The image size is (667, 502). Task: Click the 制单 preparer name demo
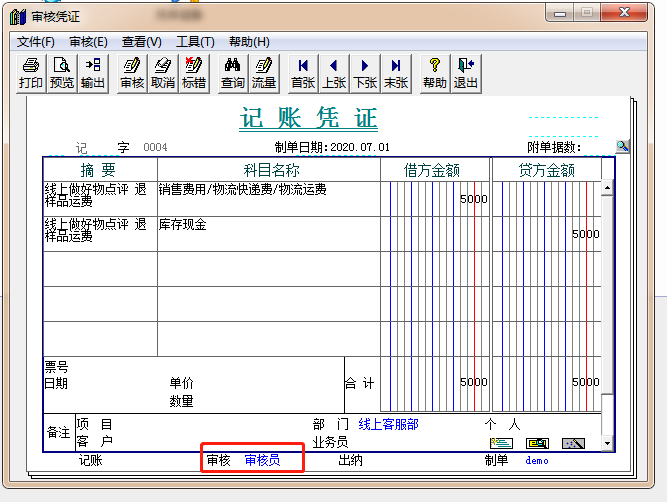click(x=537, y=460)
